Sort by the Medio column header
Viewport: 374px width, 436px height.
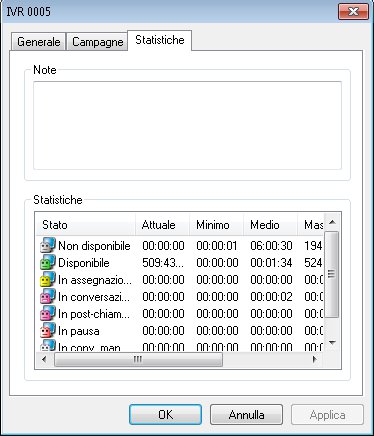click(x=270, y=224)
